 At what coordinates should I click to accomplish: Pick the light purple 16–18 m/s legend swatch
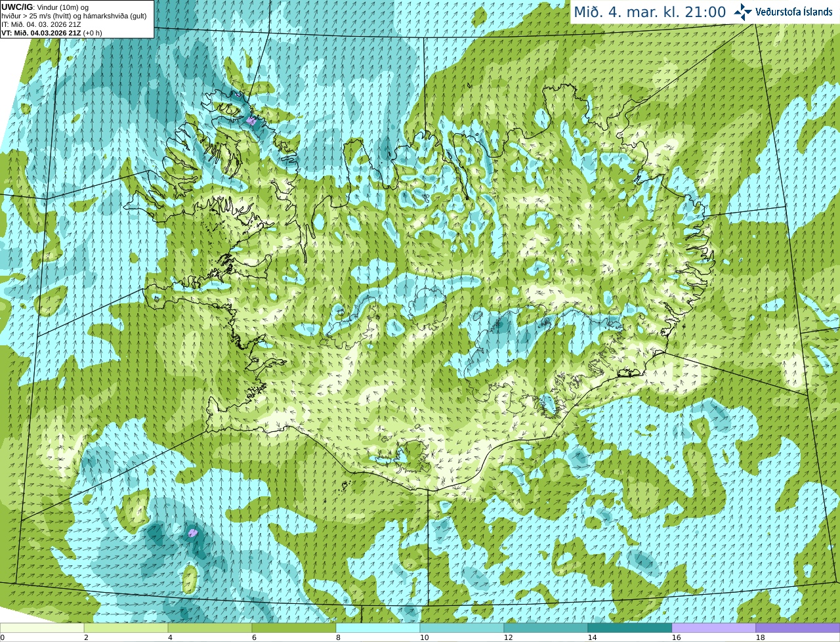pyautogui.click(x=714, y=628)
